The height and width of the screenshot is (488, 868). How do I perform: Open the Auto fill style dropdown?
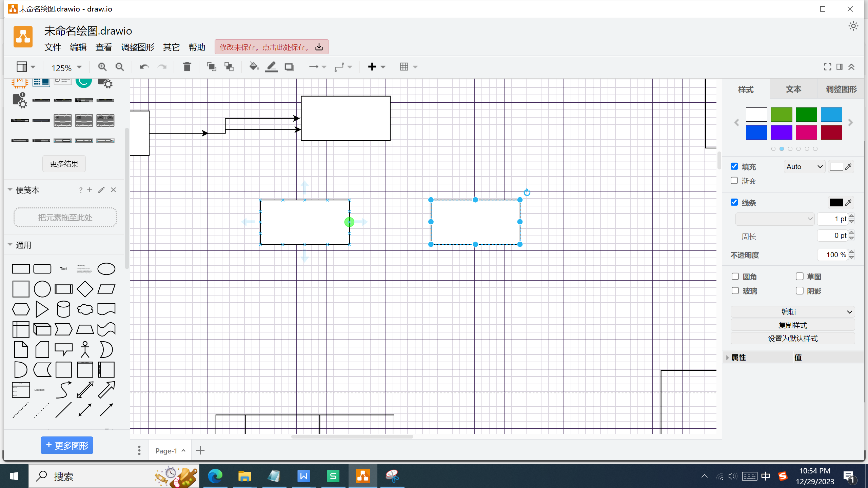(x=804, y=167)
